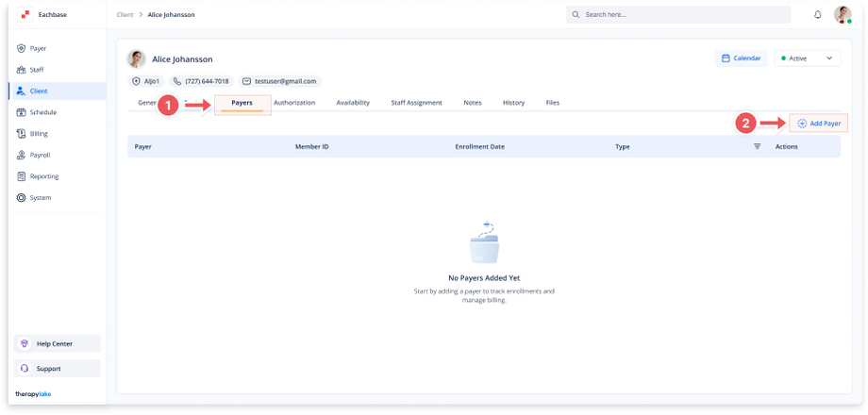This screenshot has height=415, width=868.
Task: Click the filter icon beside Type column
Action: point(758,146)
